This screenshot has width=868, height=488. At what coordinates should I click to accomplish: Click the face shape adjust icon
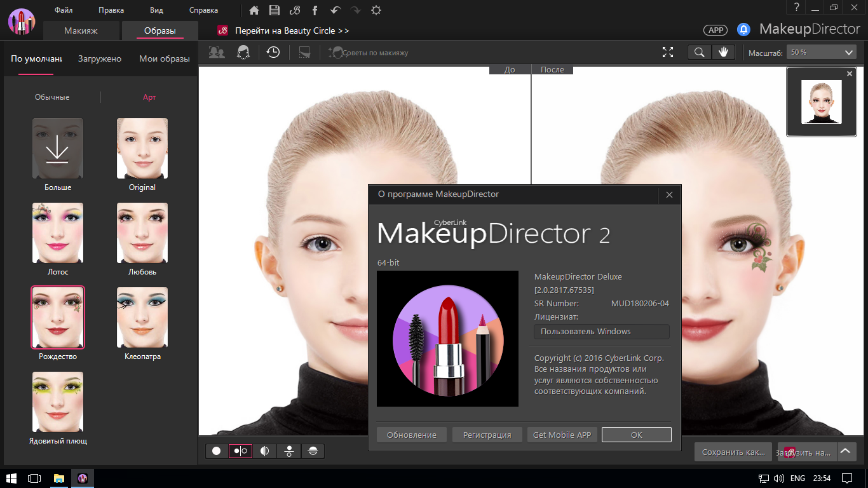click(x=243, y=52)
